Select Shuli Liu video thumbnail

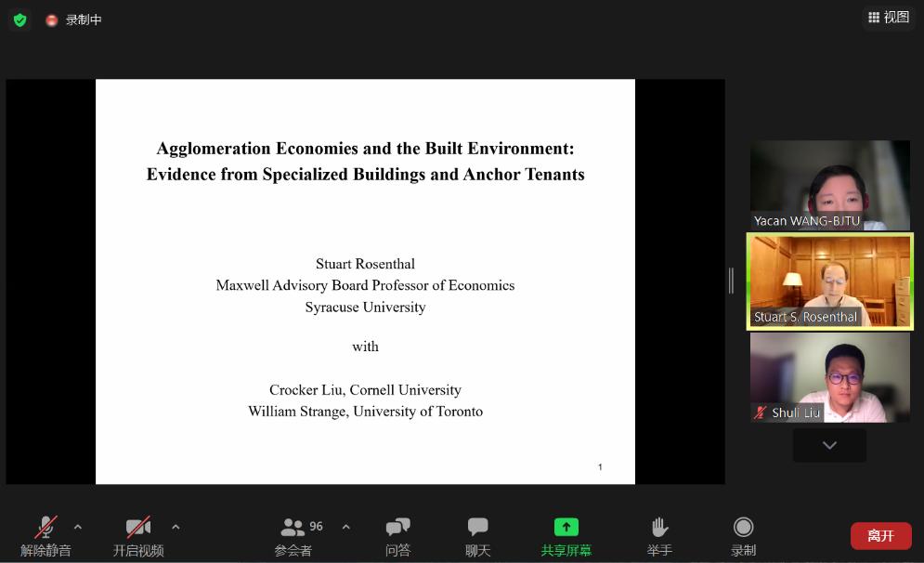tap(829, 377)
